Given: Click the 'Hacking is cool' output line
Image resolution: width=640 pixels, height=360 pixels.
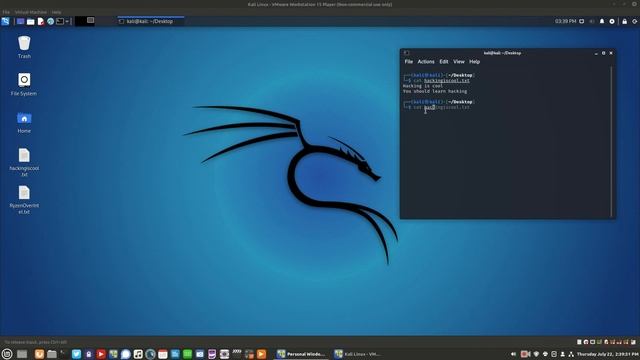Looking at the screenshot, I should (x=423, y=86).
